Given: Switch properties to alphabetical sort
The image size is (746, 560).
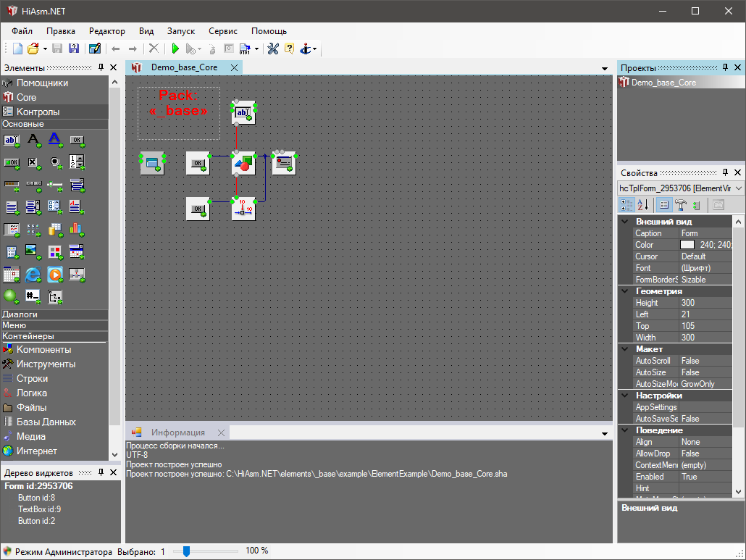Looking at the screenshot, I should (x=643, y=205).
